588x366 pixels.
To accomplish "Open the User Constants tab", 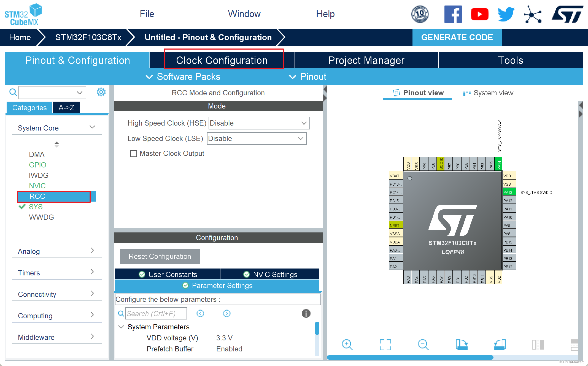I will 168,274.
